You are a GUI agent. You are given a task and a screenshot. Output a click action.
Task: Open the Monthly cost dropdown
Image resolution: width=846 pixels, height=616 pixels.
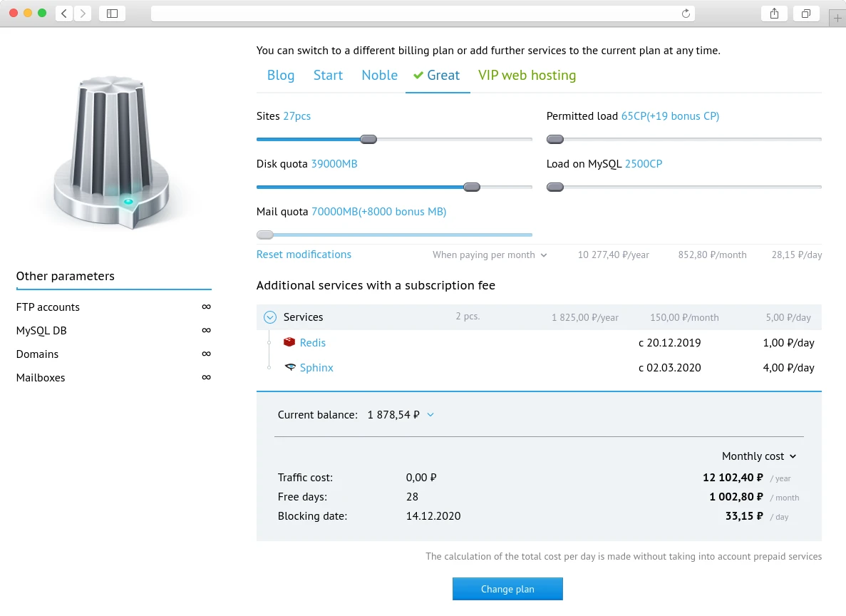tap(758, 456)
